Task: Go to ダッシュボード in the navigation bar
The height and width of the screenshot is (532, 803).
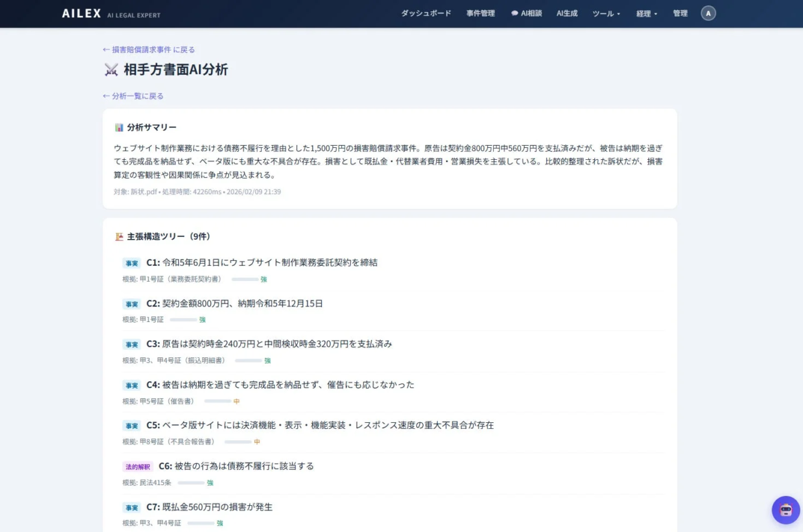Action: 426,13
